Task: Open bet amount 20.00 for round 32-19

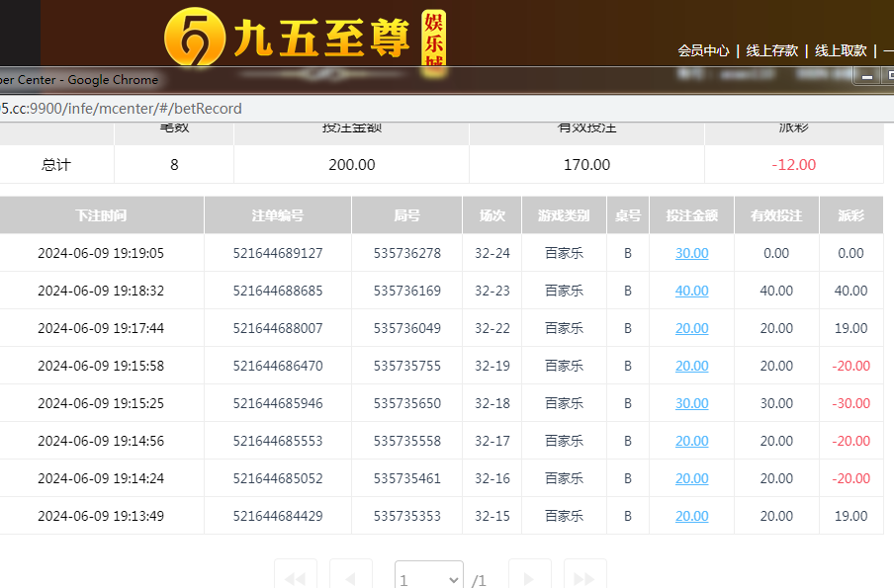Action: tap(691, 366)
